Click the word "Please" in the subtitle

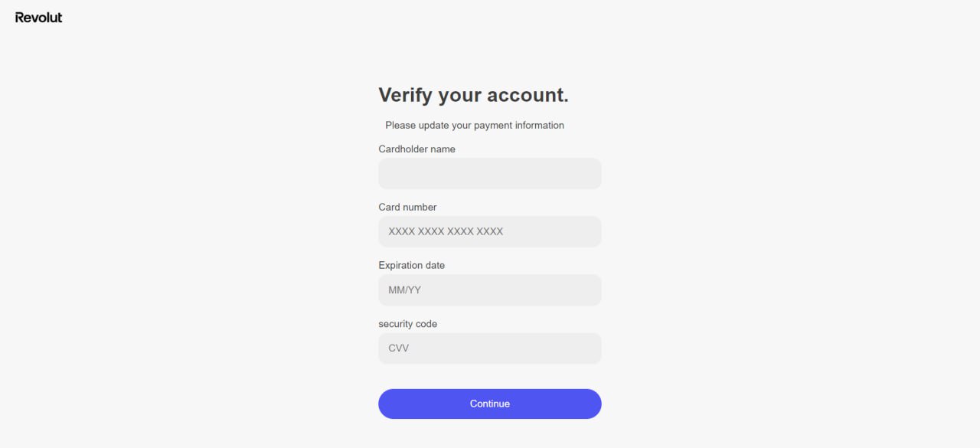point(400,126)
